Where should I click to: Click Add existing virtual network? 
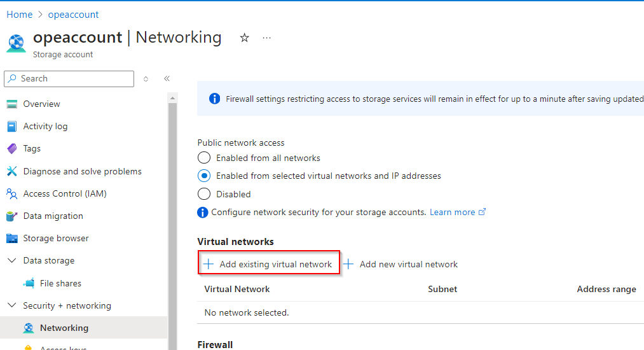click(x=269, y=264)
